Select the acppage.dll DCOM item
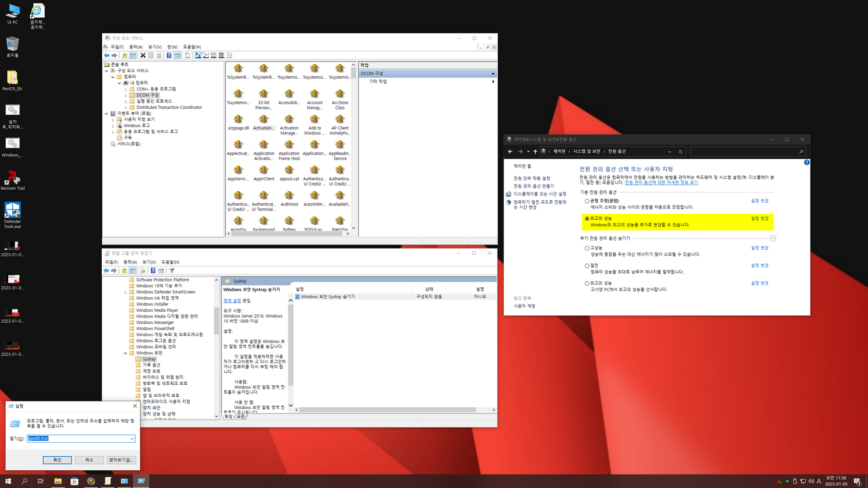This screenshot has width=868, height=488. click(x=238, y=123)
